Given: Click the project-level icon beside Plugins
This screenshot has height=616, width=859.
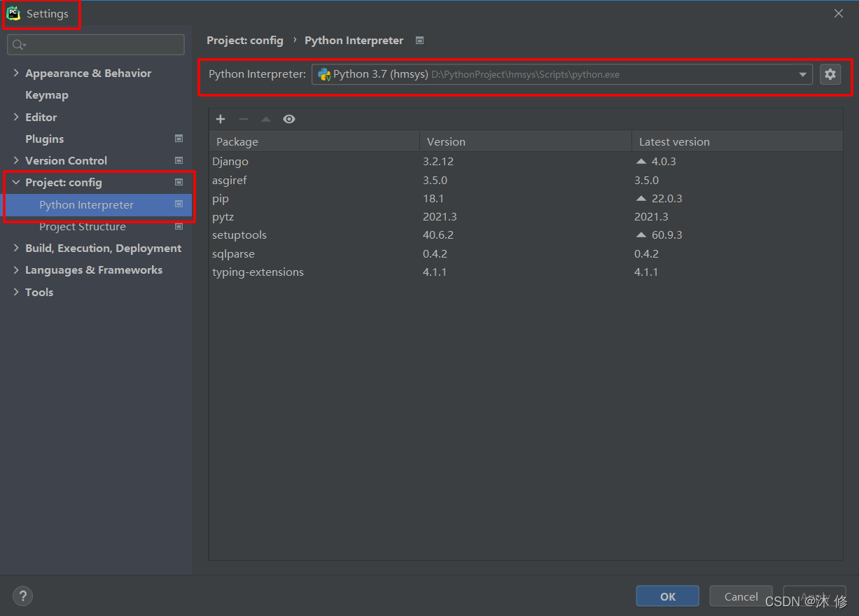Looking at the screenshot, I should click(179, 139).
